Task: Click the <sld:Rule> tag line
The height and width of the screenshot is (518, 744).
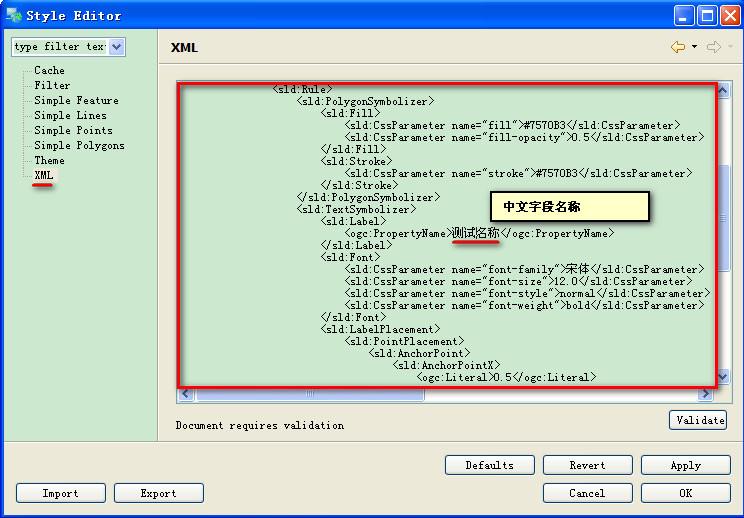Action: pyautogui.click(x=303, y=89)
